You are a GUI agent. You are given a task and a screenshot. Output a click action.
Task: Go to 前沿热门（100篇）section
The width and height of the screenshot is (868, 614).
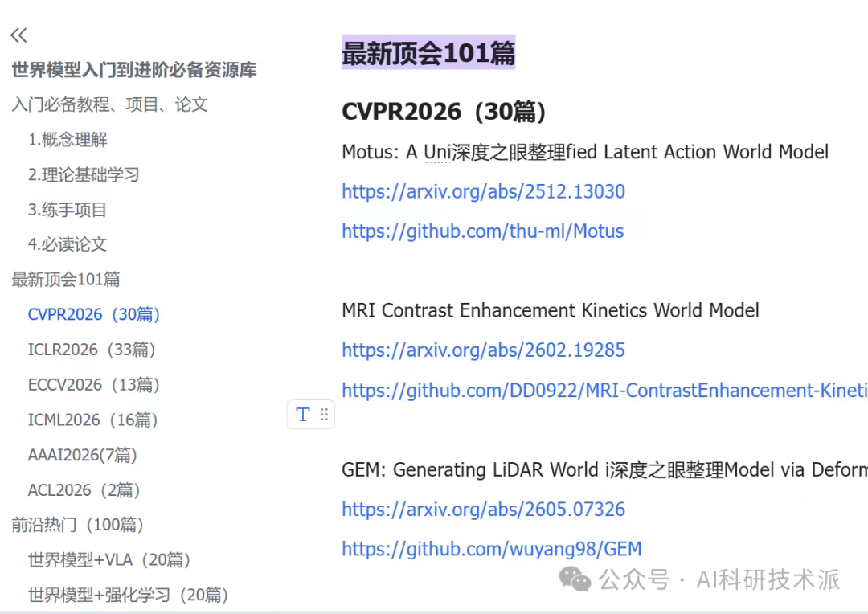pos(78,524)
